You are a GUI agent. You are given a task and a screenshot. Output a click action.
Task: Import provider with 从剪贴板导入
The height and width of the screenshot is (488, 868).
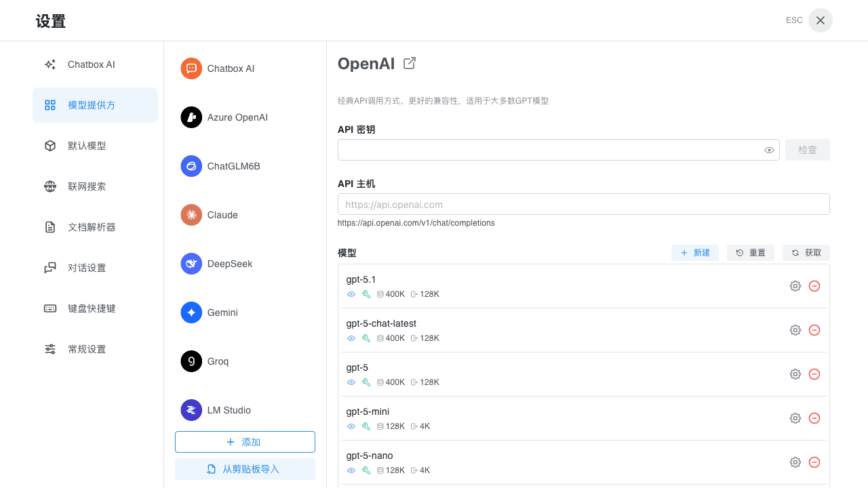coord(245,469)
